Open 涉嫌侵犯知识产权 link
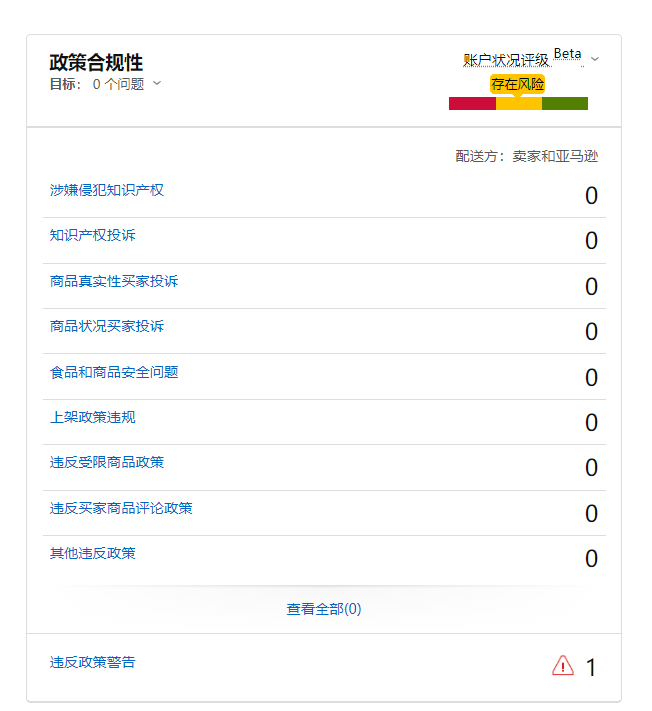The image size is (652, 711). pyautogui.click(x=107, y=190)
